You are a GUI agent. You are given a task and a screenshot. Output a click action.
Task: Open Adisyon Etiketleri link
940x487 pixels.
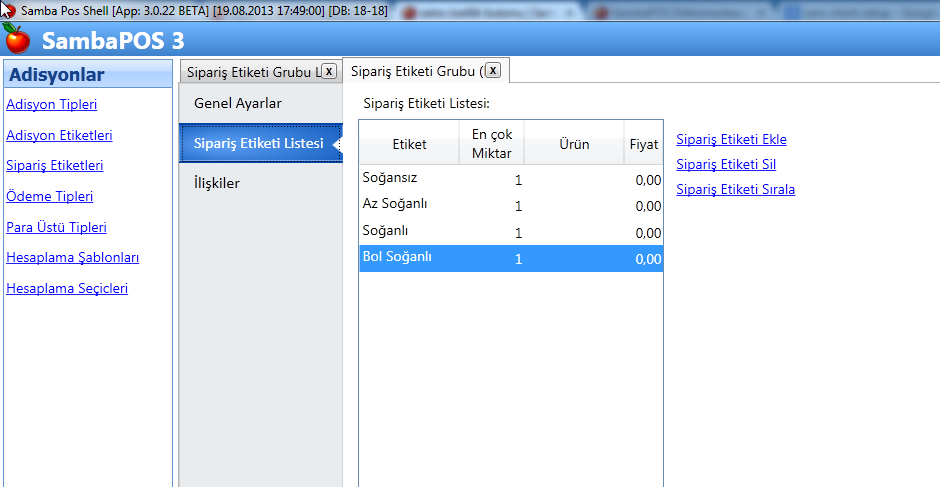pos(59,135)
